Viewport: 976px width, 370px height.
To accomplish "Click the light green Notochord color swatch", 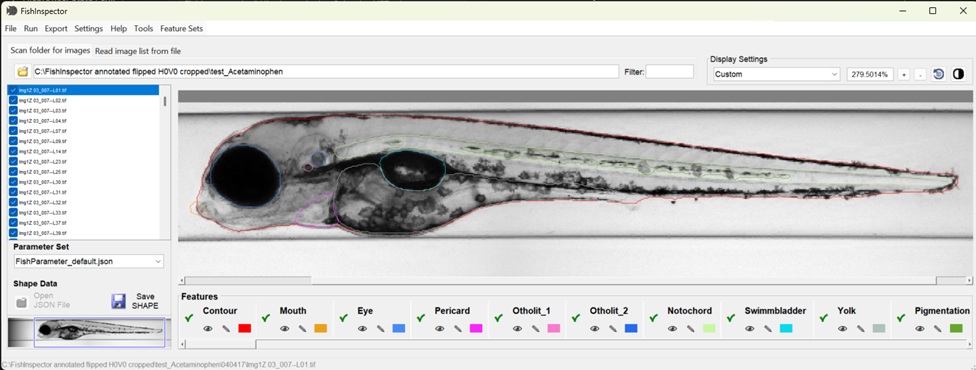I will pyautogui.click(x=708, y=328).
